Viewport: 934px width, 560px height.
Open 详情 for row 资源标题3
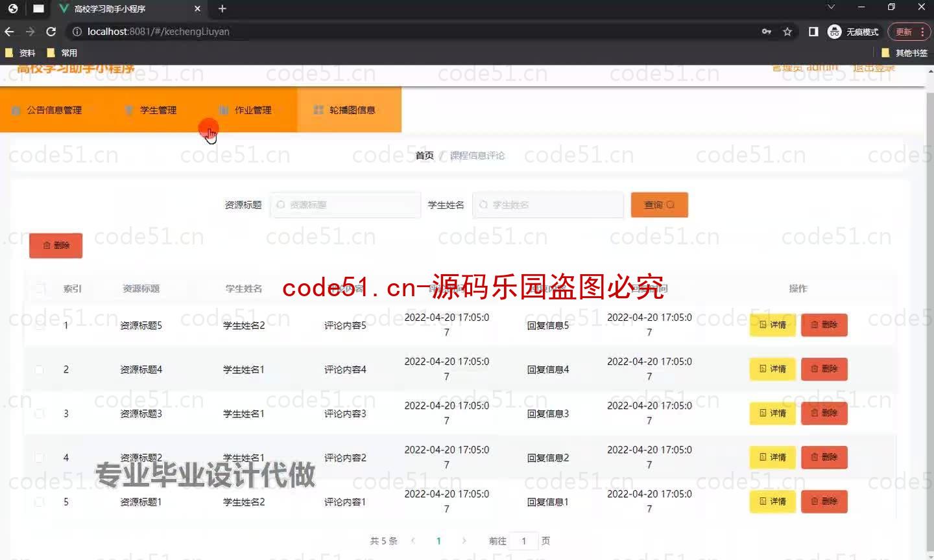[772, 413]
